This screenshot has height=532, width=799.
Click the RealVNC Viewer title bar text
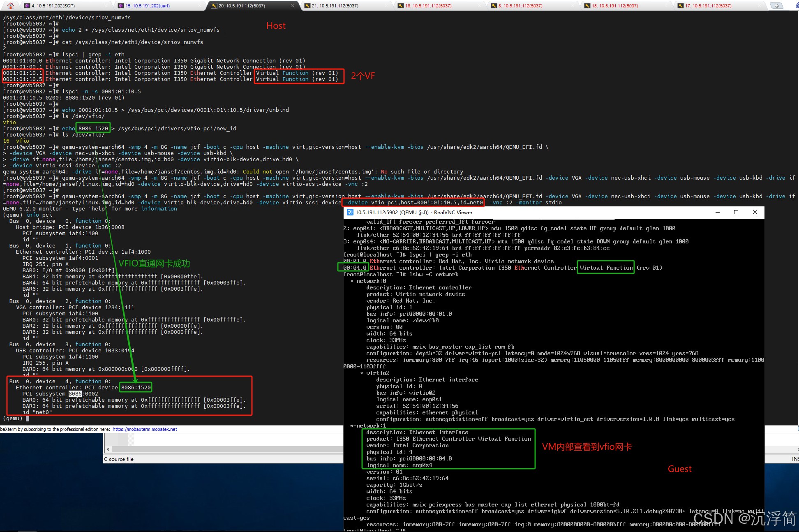click(413, 212)
